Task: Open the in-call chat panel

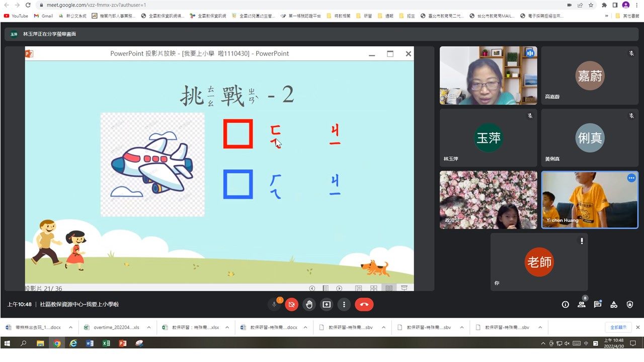Action: click(597, 304)
